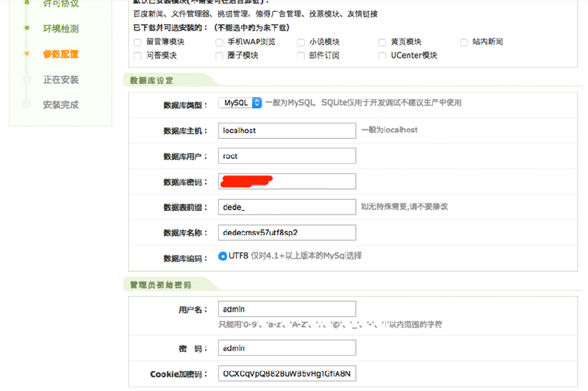Image resolution: width=588 pixels, height=391 pixels.
Task: Enable the 手机WAP浏览 module checkbox
Action: tap(219, 43)
